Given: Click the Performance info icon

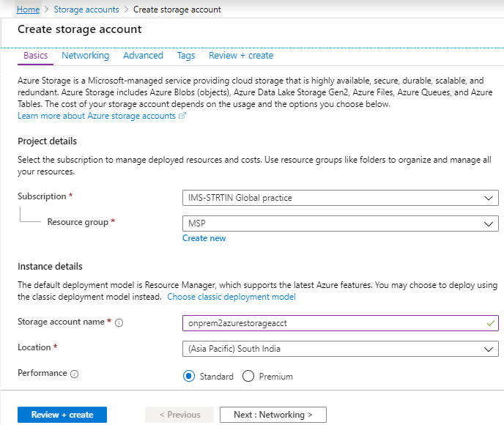Looking at the screenshot, I should point(74,374).
